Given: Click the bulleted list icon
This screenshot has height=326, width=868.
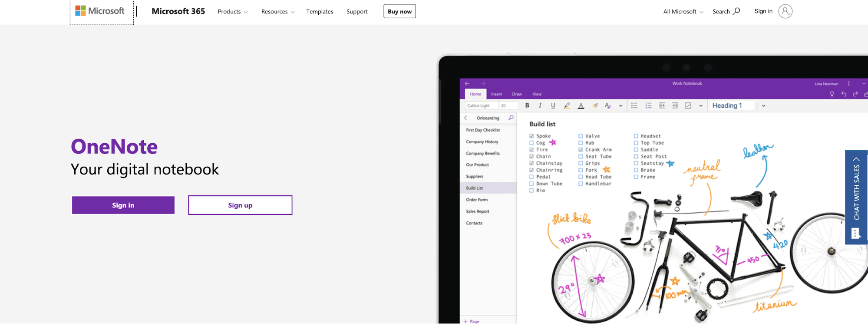Looking at the screenshot, I should click(x=634, y=105).
